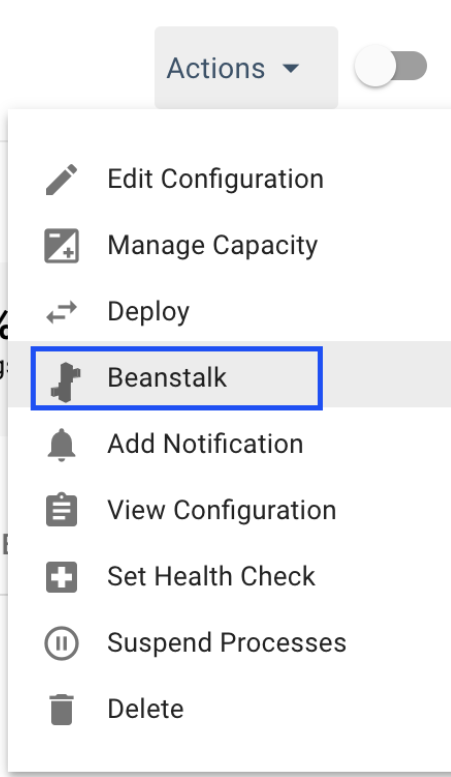Click the trash can Delete icon

(x=61, y=710)
